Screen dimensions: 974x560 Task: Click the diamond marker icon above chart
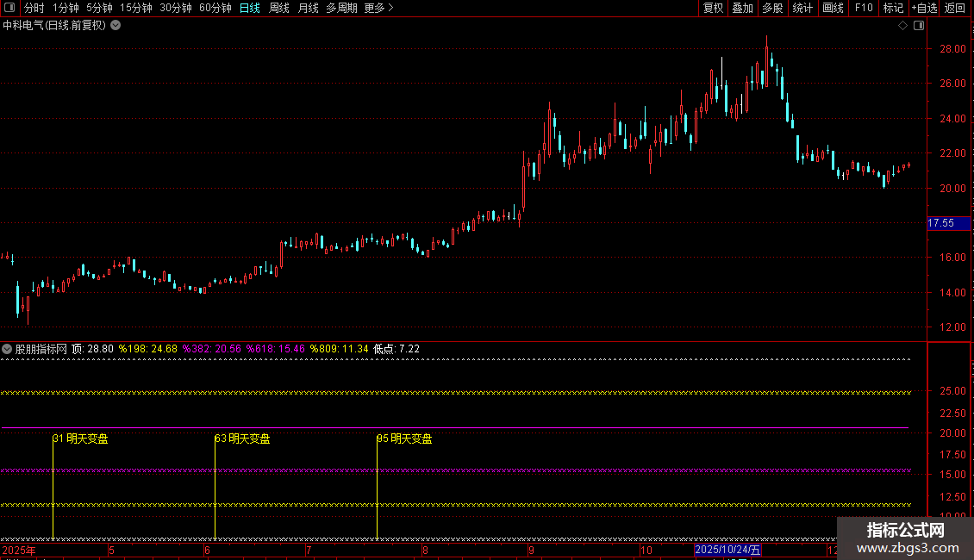902,26
